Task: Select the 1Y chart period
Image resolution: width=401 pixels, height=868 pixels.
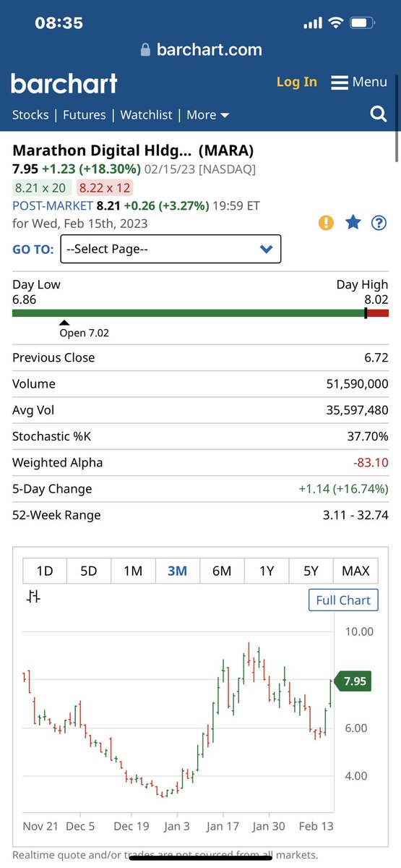Action: coord(267,571)
